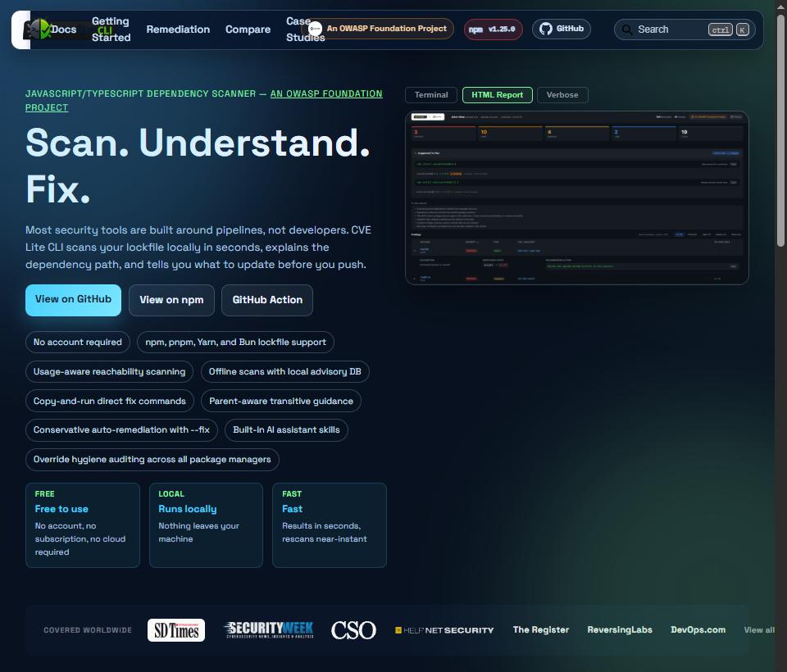Viewport: 787px width, 672px height.
Task: Focus the Search input field
Action: (x=684, y=30)
